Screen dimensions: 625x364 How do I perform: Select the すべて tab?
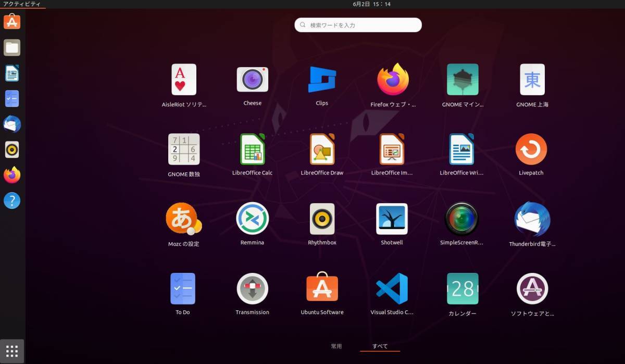[x=380, y=346]
